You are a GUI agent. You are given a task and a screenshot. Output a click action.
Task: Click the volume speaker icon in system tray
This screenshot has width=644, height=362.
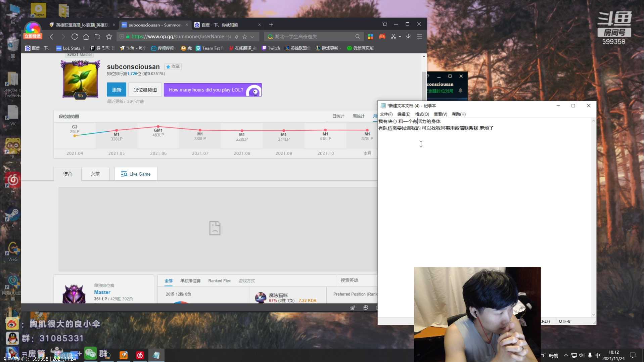click(582, 355)
